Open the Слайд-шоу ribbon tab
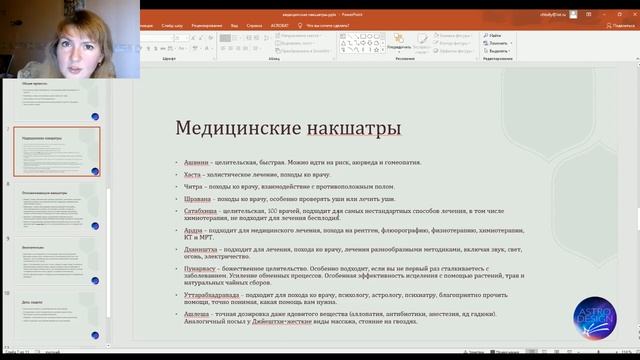This screenshot has width=640, height=360. tap(172, 25)
